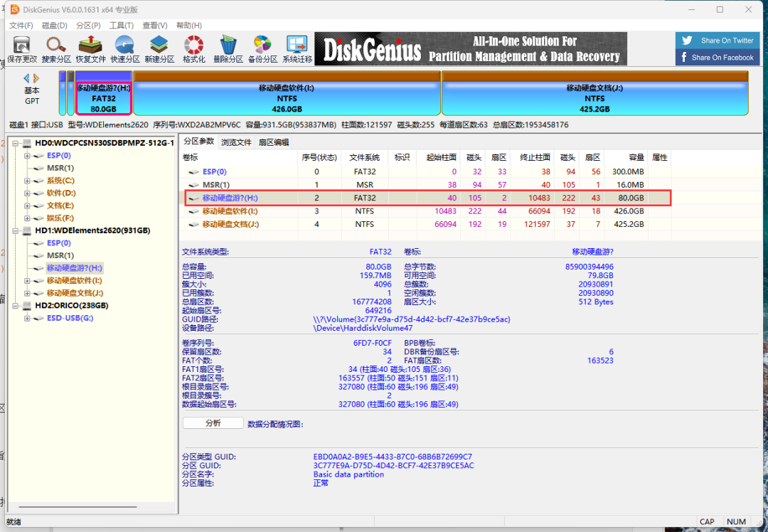Select the 分区参数 tab
The image size is (768, 532).
click(x=199, y=142)
